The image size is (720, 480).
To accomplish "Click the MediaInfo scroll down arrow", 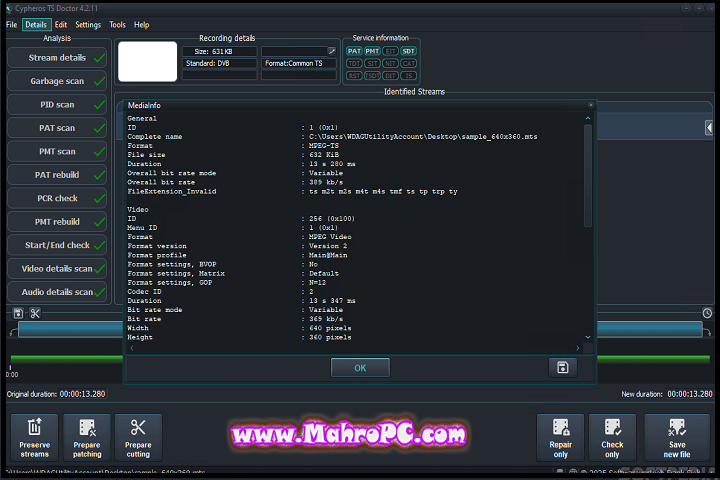I will (588, 337).
